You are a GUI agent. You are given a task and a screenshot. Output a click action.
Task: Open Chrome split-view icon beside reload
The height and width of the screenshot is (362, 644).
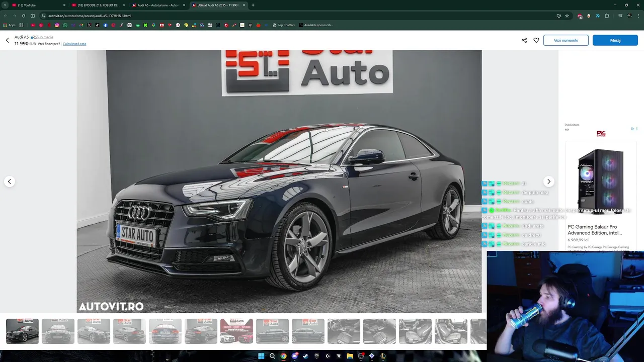click(33, 16)
